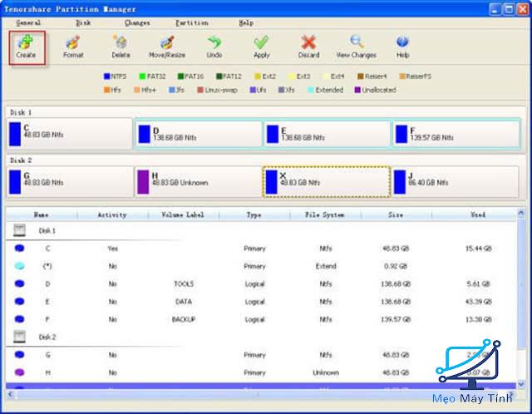This screenshot has height=414, width=532.
Task: Click the 43.39 GB used value
Action: [479, 301]
